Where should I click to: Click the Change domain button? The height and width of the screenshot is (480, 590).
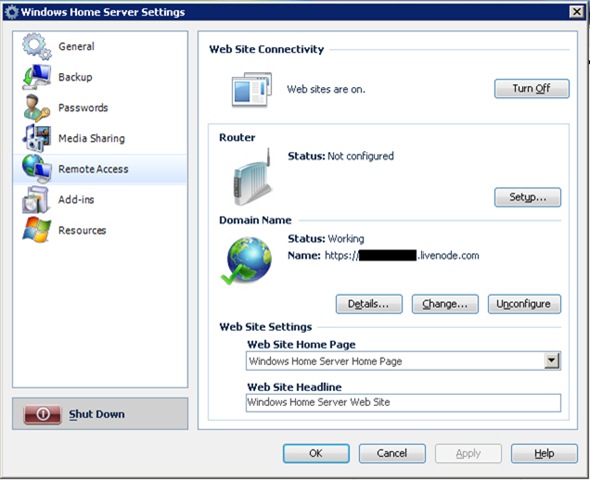point(445,304)
